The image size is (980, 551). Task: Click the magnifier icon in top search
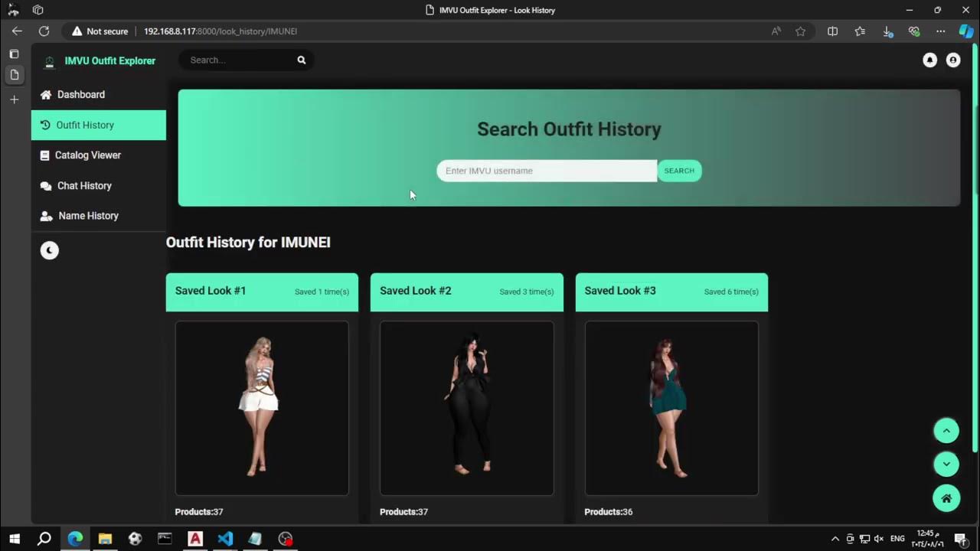point(302,60)
